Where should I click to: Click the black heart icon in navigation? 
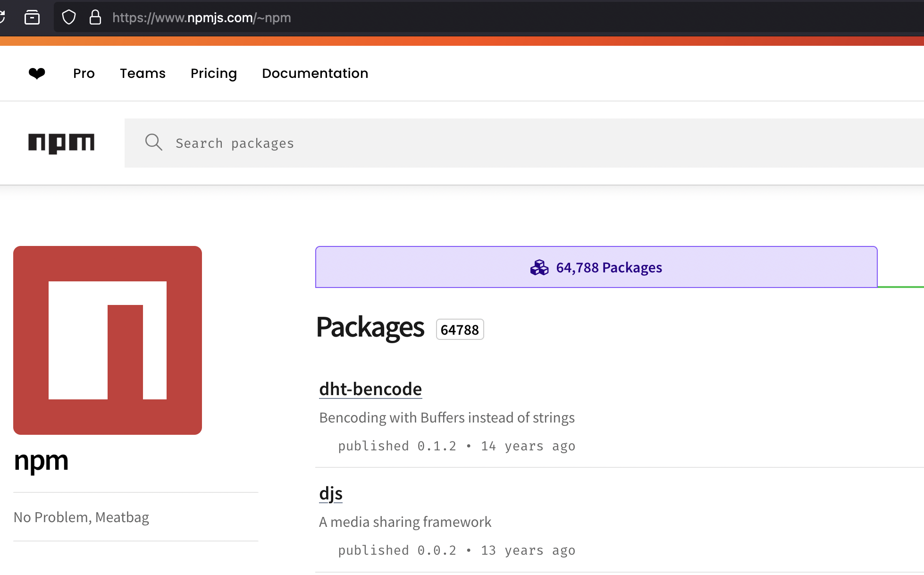click(x=37, y=73)
